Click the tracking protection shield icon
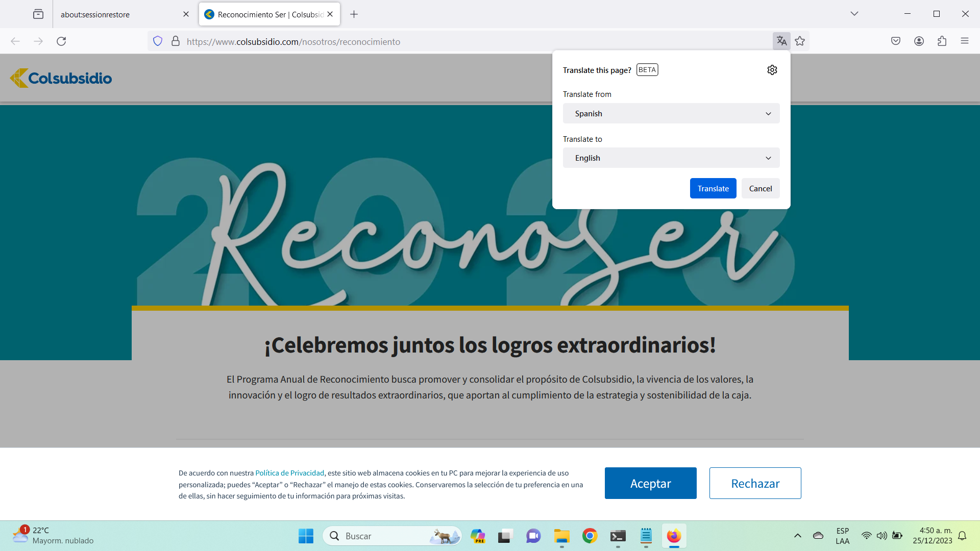Viewport: 980px width, 551px height. pyautogui.click(x=158, y=41)
